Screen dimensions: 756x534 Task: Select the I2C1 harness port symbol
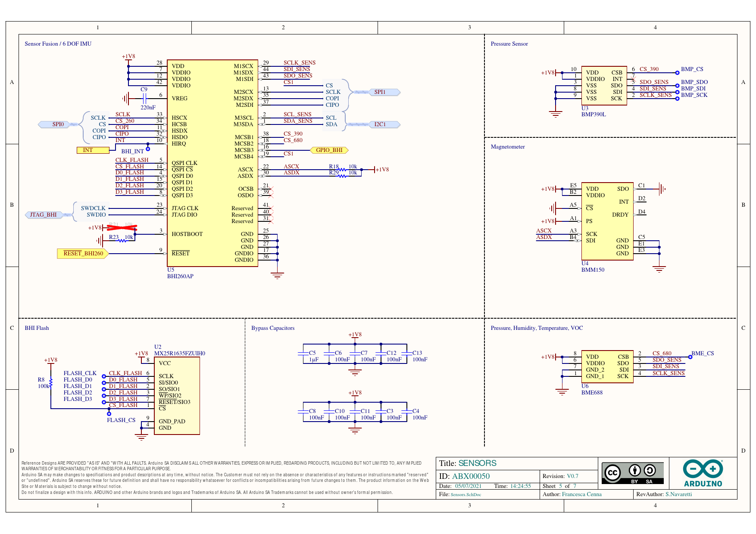click(381, 124)
